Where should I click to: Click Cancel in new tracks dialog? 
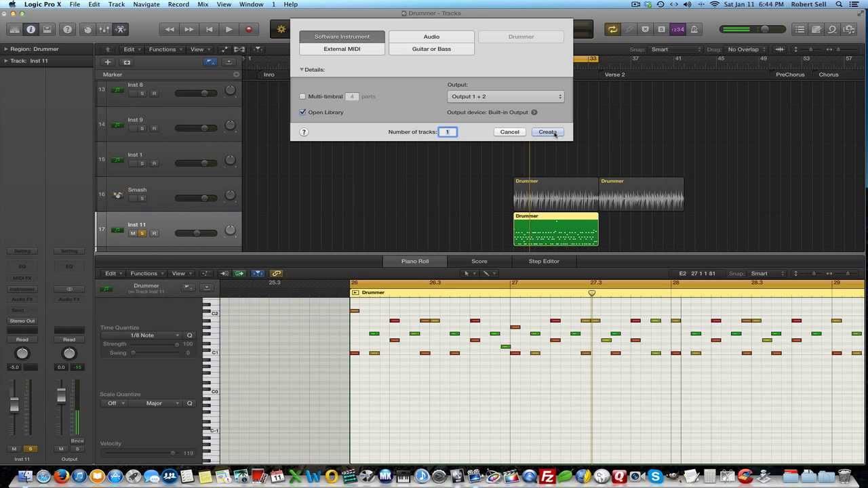tap(510, 131)
